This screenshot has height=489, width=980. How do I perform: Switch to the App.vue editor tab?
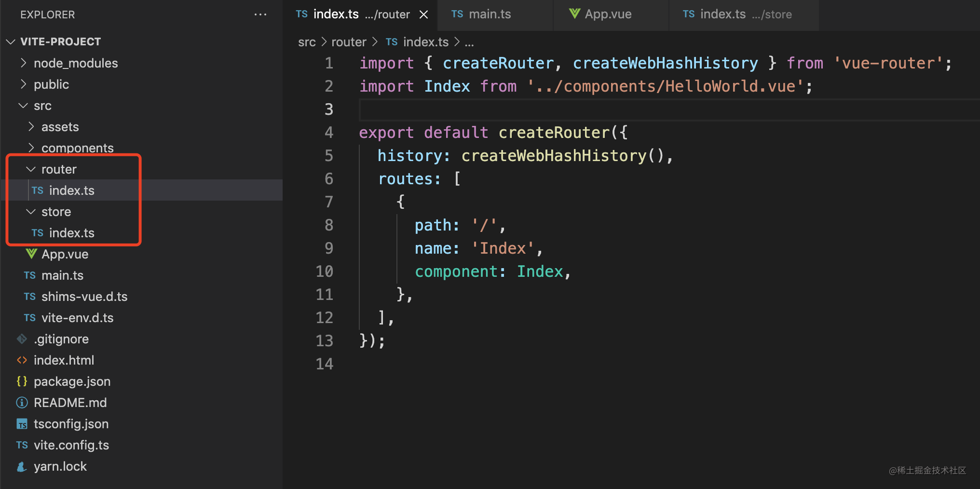point(608,14)
